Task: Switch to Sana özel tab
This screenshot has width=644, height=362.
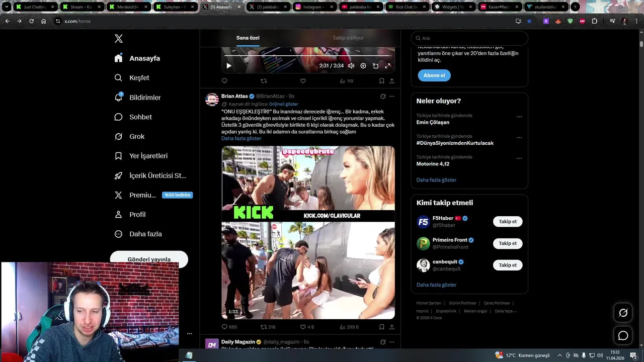Action: click(248, 38)
